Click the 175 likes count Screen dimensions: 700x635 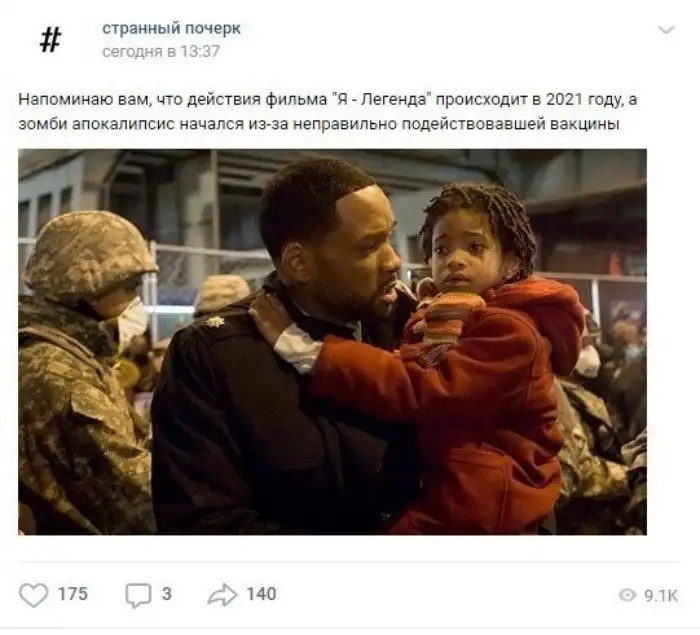click(x=73, y=594)
